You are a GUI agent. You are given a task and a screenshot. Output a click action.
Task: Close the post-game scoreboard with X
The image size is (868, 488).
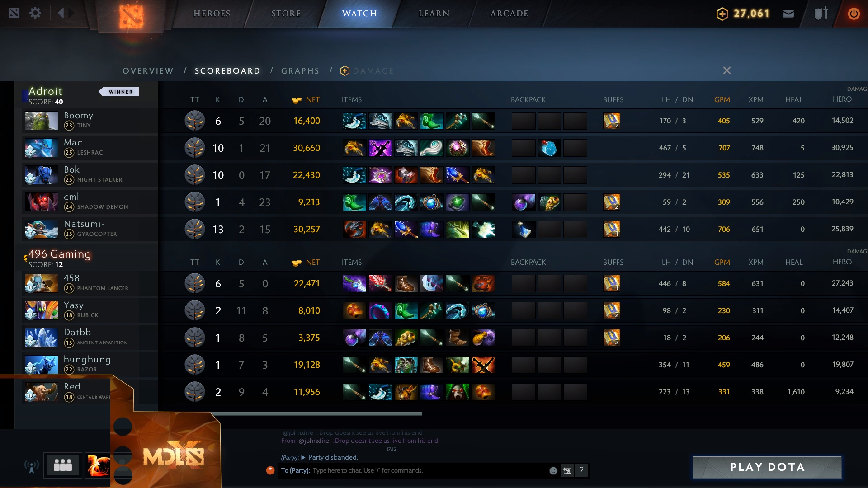(727, 70)
